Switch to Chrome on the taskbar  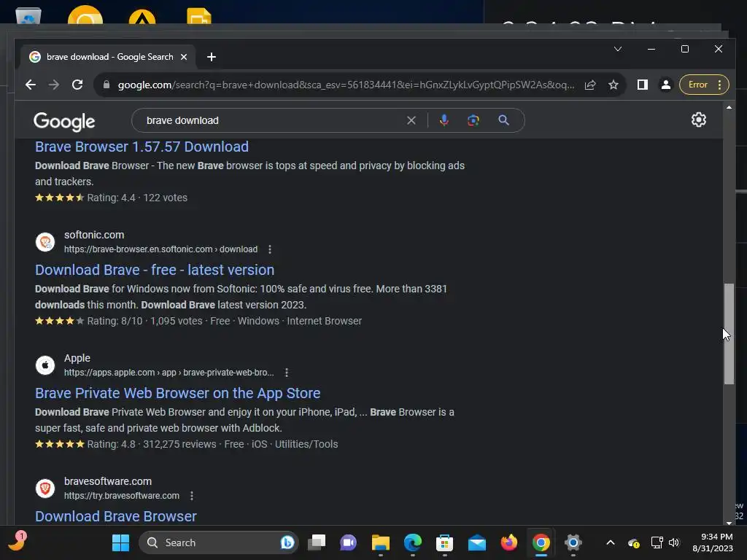[x=541, y=542]
